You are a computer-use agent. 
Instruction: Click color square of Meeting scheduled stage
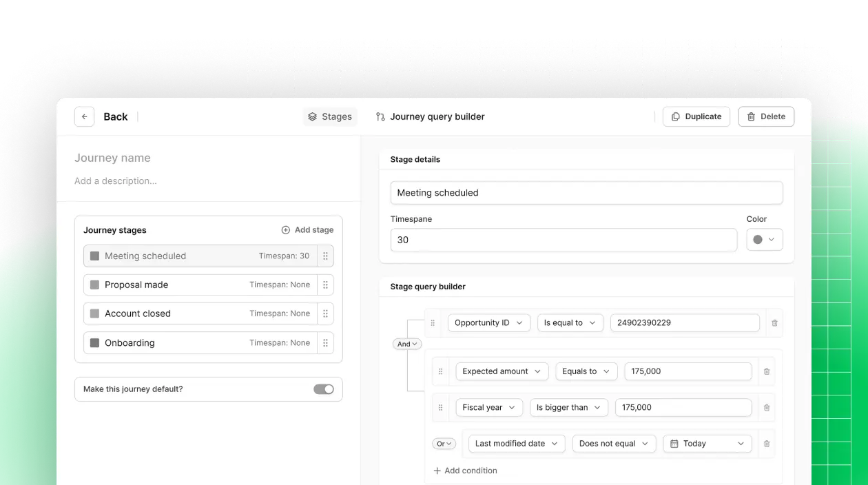(x=95, y=256)
